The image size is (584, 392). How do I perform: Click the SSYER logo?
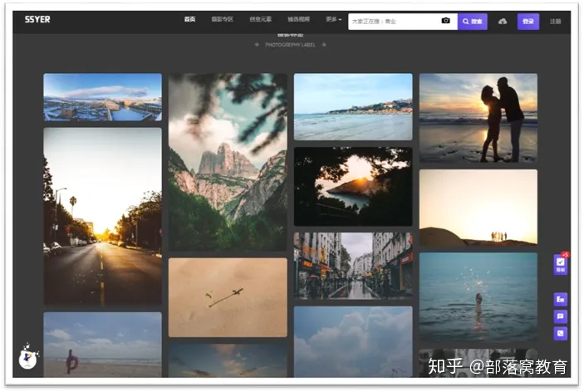pyautogui.click(x=37, y=19)
